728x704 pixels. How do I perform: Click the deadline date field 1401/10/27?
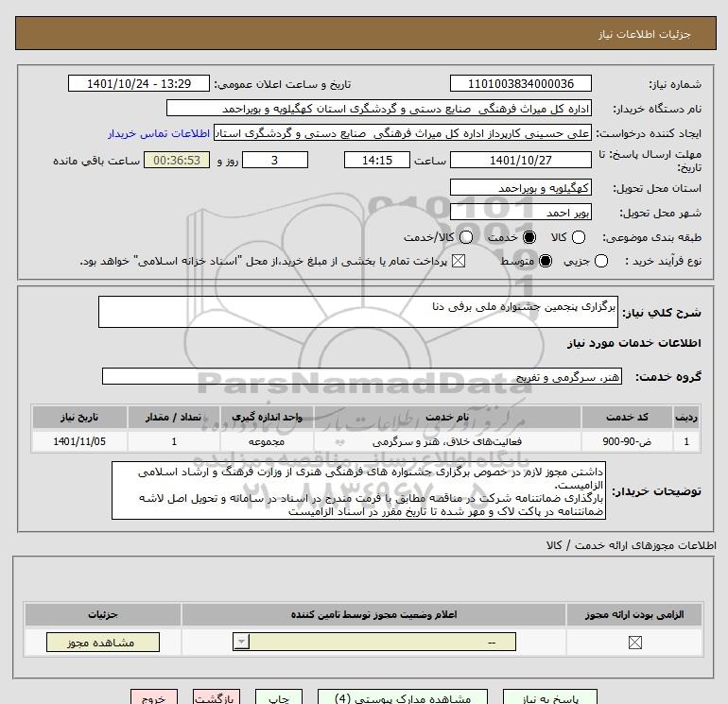[x=520, y=160]
